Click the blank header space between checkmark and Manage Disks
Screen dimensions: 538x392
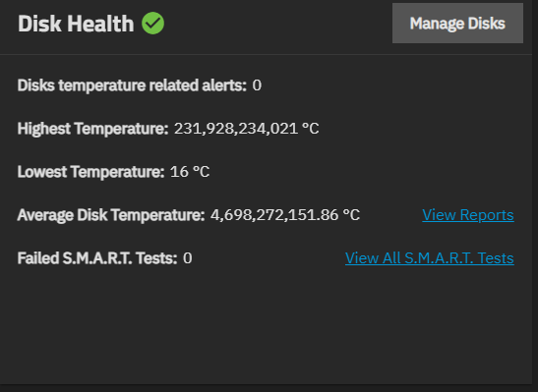click(x=278, y=24)
